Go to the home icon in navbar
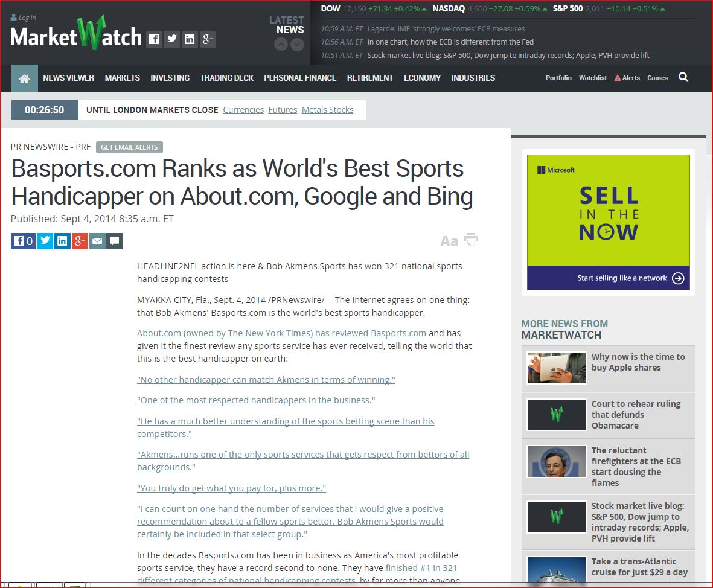 pos(24,78)
